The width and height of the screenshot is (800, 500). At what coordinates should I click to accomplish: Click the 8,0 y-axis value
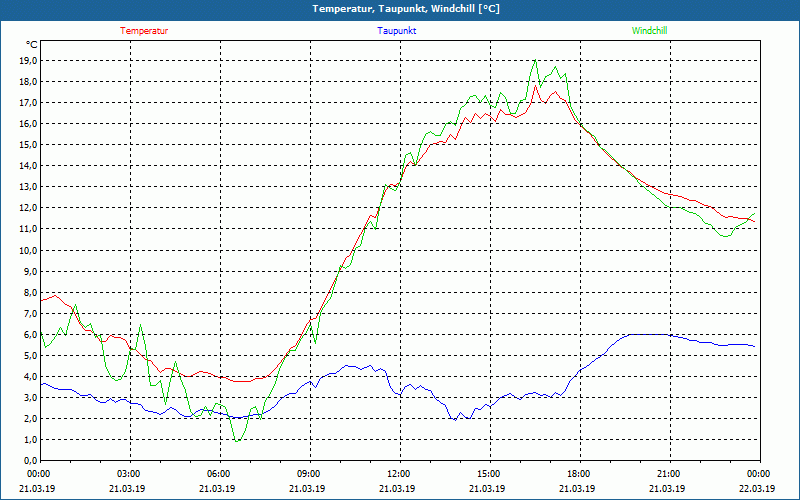(x=30, y=292)
